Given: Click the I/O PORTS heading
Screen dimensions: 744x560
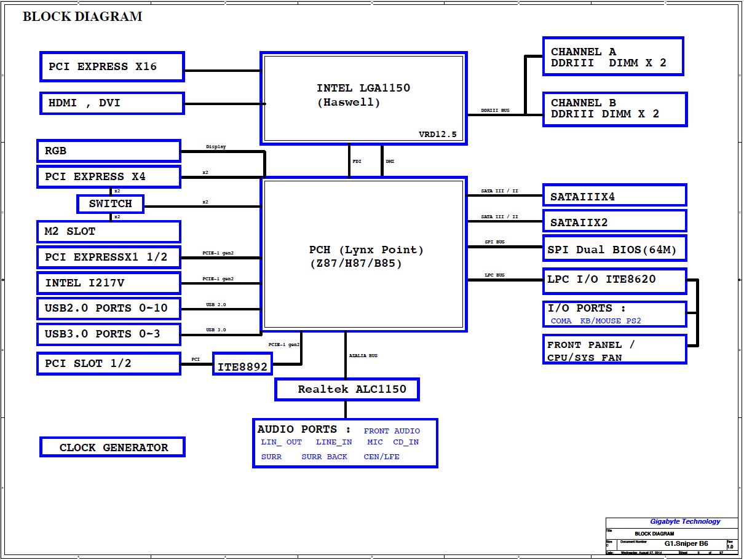Looking at the screenshot, I should tap(587, 309).
